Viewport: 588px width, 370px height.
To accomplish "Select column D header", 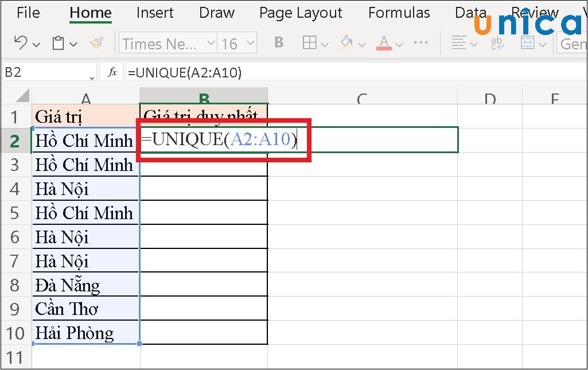I will coord(490,97).
